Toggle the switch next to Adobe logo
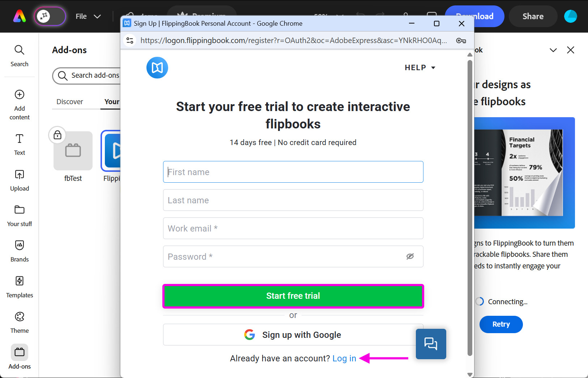This screenshot has width=588, height=378. (50, 16)
